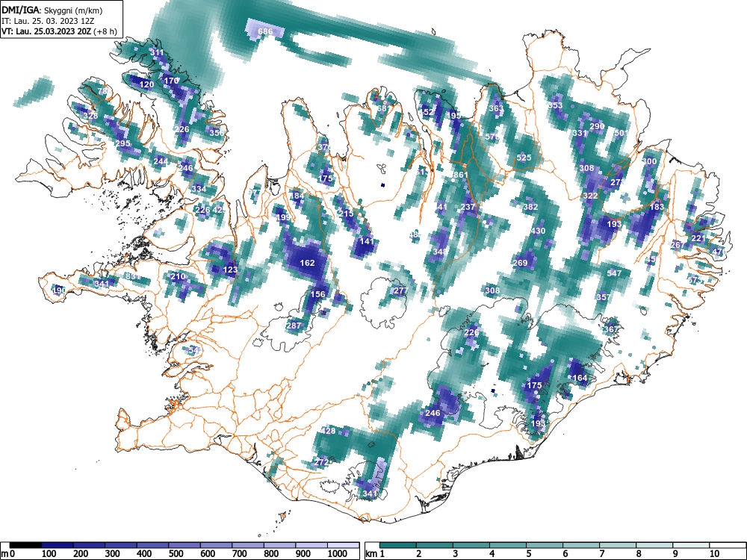Click the map value 237
This screenshot has width=747, height=560.
coord(468,207)
